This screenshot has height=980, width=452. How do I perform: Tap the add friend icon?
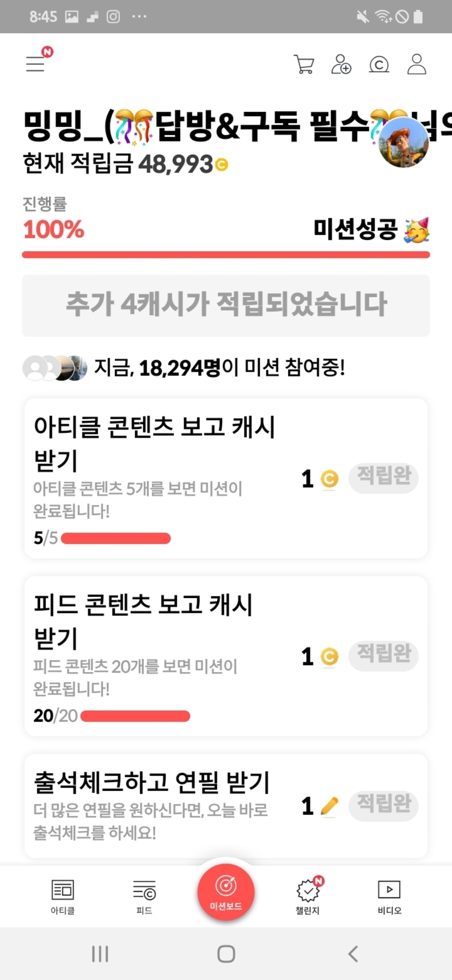(341, 64)
